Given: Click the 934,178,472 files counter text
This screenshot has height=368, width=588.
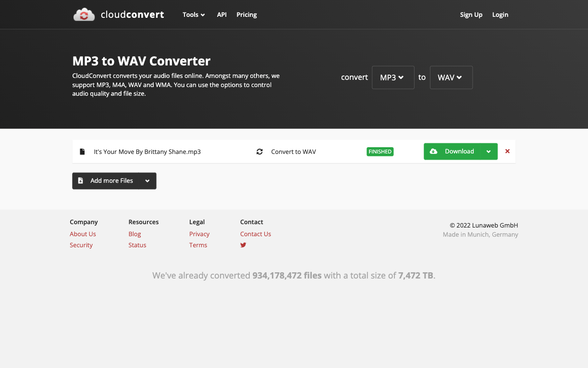Looking at the screenshot, I should [x=287, y=276].
